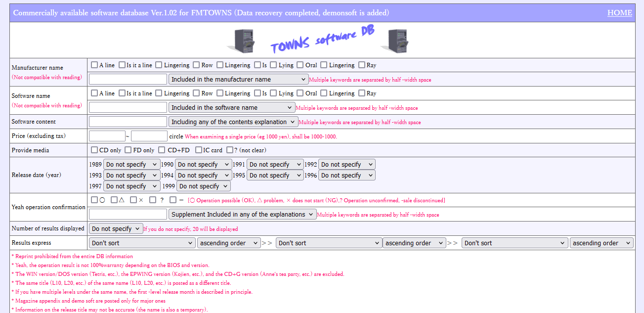This screenshot has height=313, width=644.
Task: Check 'Is it a line' for Manufacturer name
Action: pos(122,65)
